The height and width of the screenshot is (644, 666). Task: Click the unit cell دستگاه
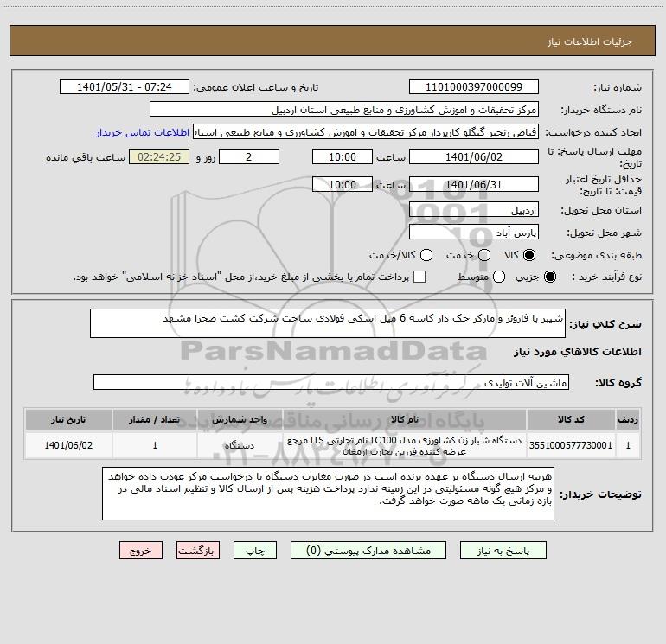[x=240, y=445]
